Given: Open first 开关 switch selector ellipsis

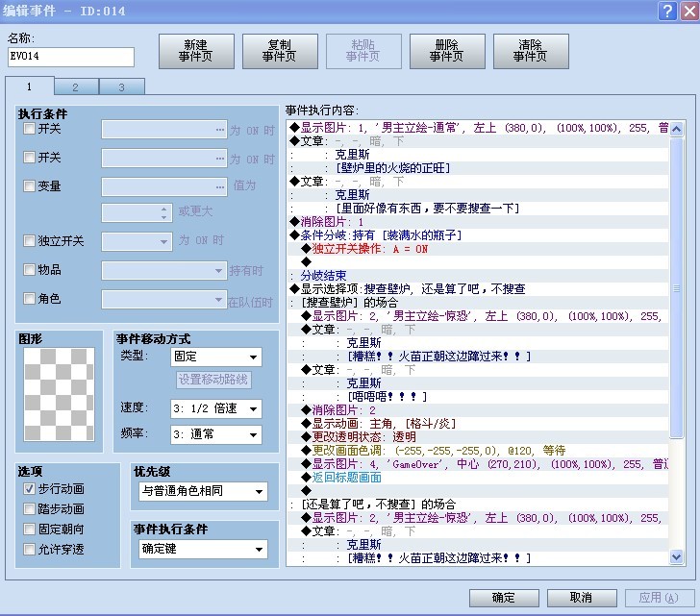Looking at the screenshot, I should [x=220, y=130].
